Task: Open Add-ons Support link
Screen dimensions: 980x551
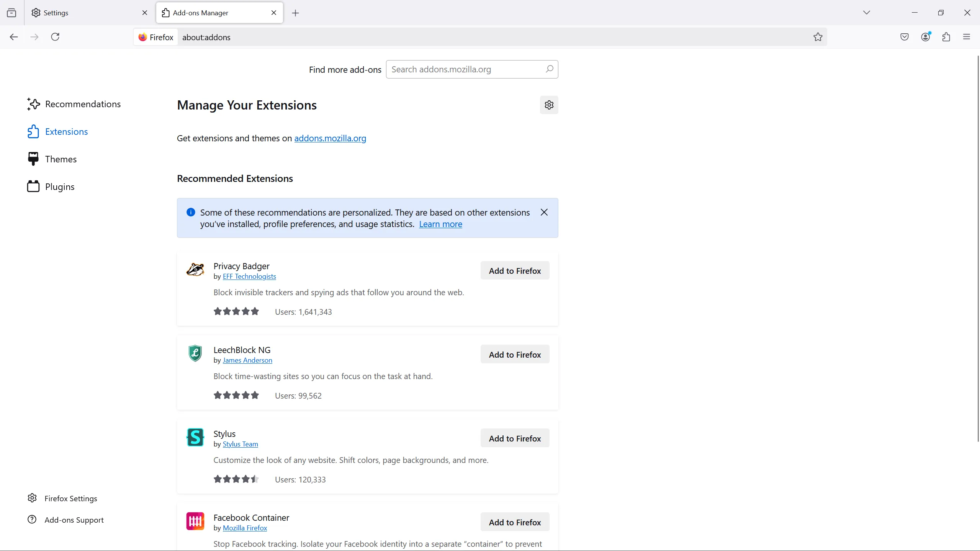Action: [x=66, y=520]
